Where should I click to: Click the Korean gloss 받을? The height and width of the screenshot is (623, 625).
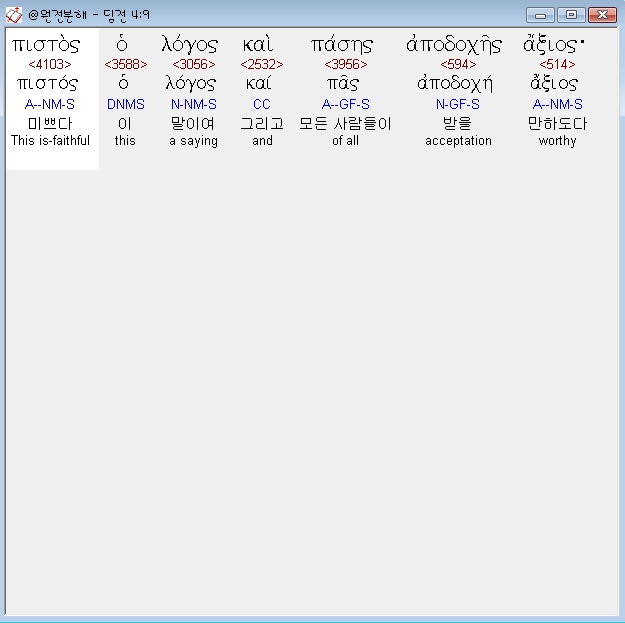[x=458, y=124]
